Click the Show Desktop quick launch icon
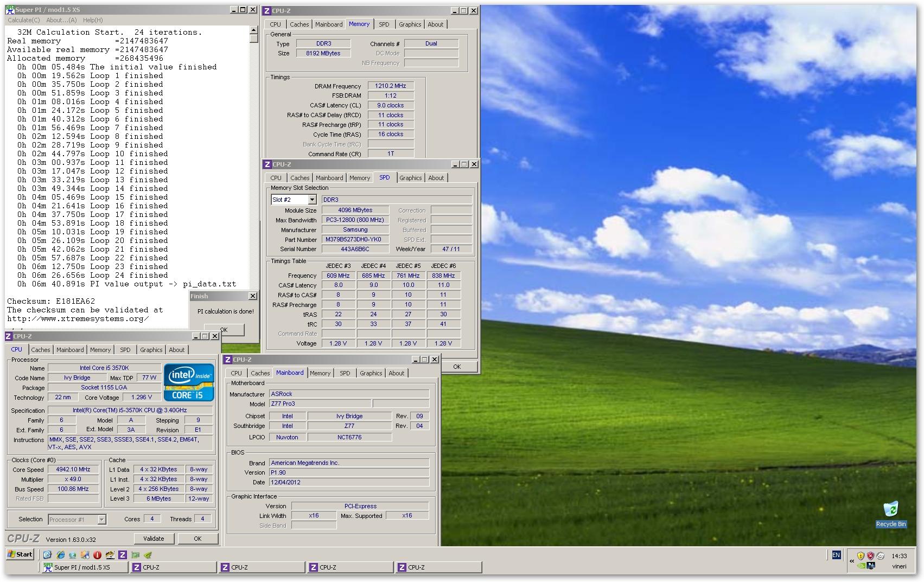The height and width of the screenshot is (582, 924). (x=48, y=555)
